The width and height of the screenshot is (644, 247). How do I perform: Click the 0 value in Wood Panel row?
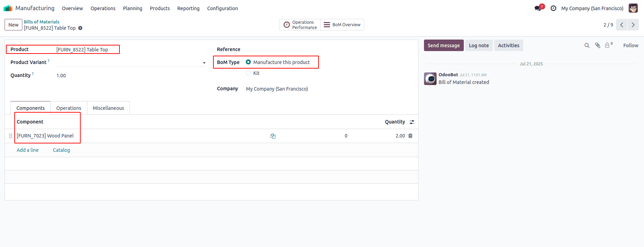pos(346,136)
